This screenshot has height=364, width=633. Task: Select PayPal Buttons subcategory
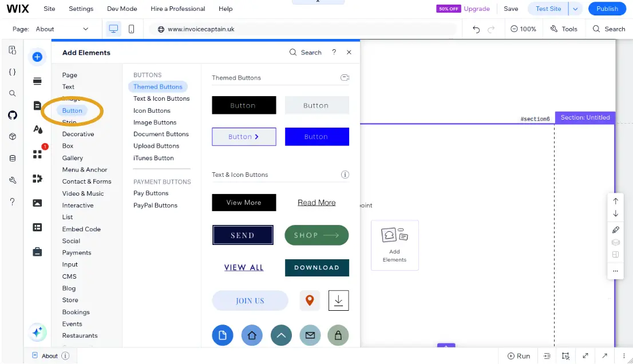155,205
